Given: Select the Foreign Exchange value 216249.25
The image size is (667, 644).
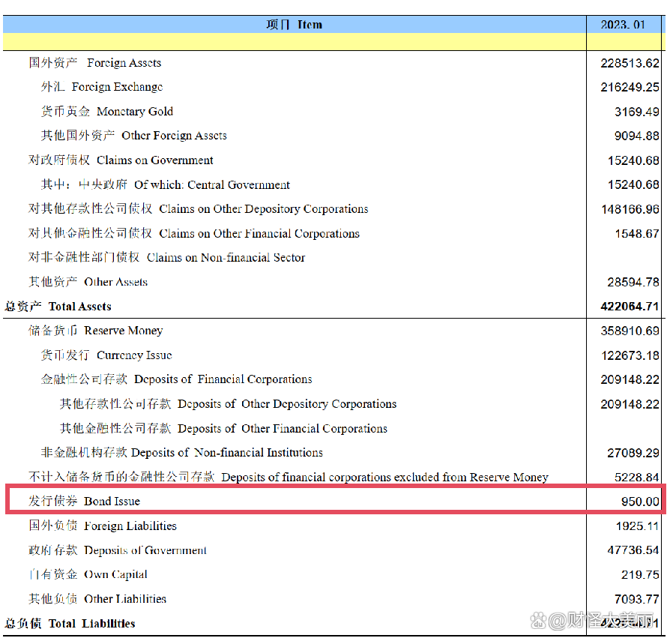Looking at the screenshot, I should pyautogui.click(x=630, y=87).
